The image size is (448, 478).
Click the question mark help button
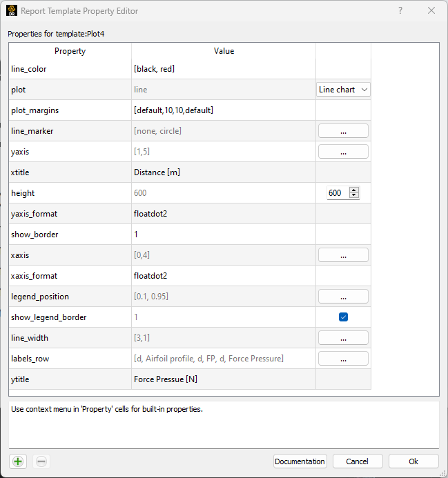point(400,10)
